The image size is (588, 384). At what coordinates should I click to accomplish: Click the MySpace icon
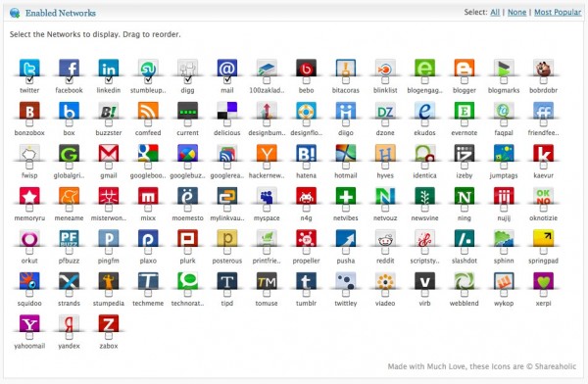[x=267, y=196]
